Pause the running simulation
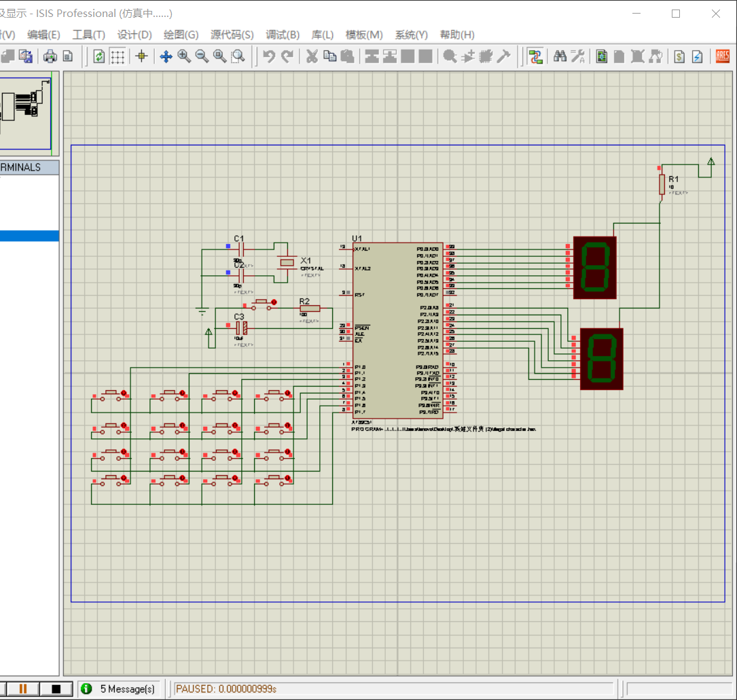Screen dimensions: 737x700 click(22, 688)
